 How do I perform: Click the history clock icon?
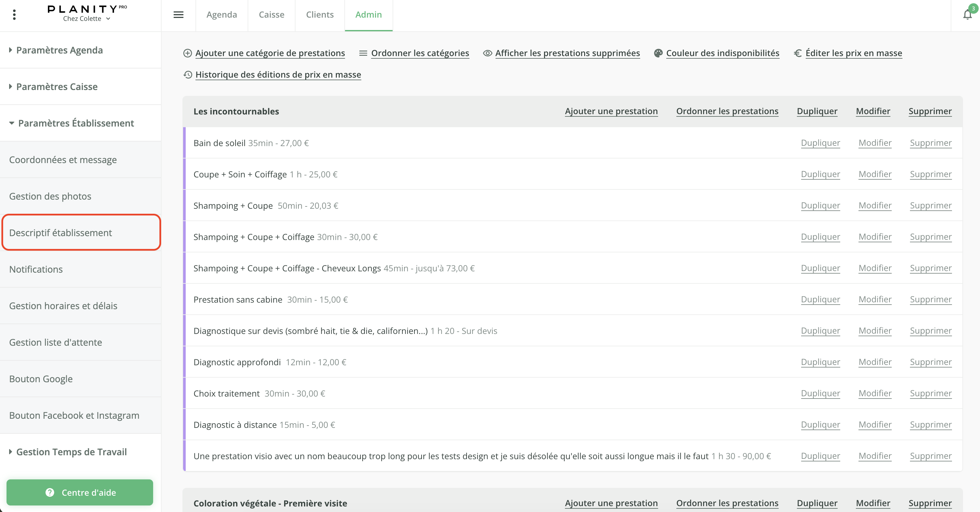(188, 75)
